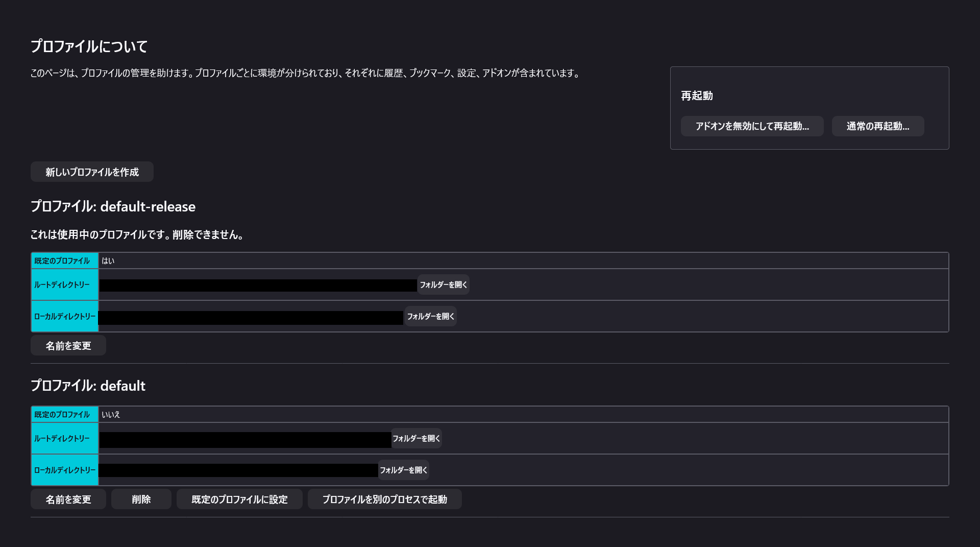Click アドオンを無効にして再起動 button

tap(752, 126)
